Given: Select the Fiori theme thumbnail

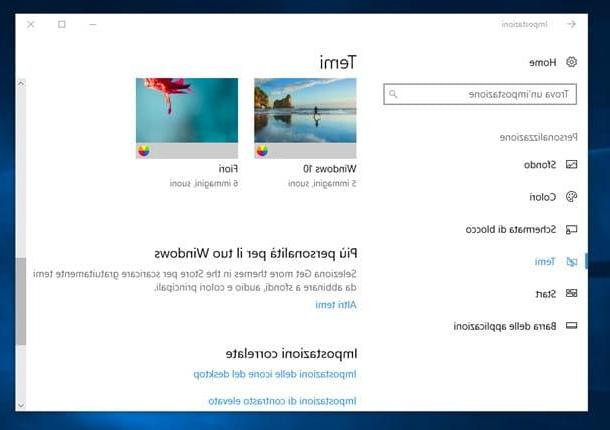Looking at the screenshot, I should point(187,118).
